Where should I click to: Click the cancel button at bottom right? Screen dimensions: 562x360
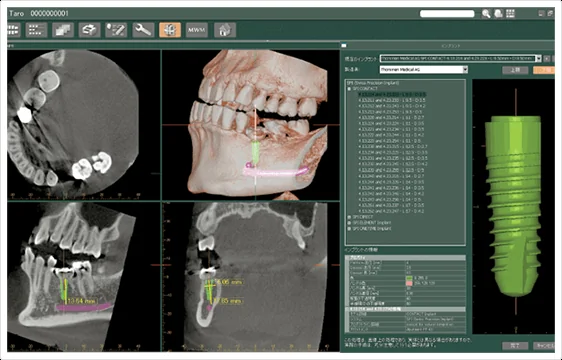544,346
